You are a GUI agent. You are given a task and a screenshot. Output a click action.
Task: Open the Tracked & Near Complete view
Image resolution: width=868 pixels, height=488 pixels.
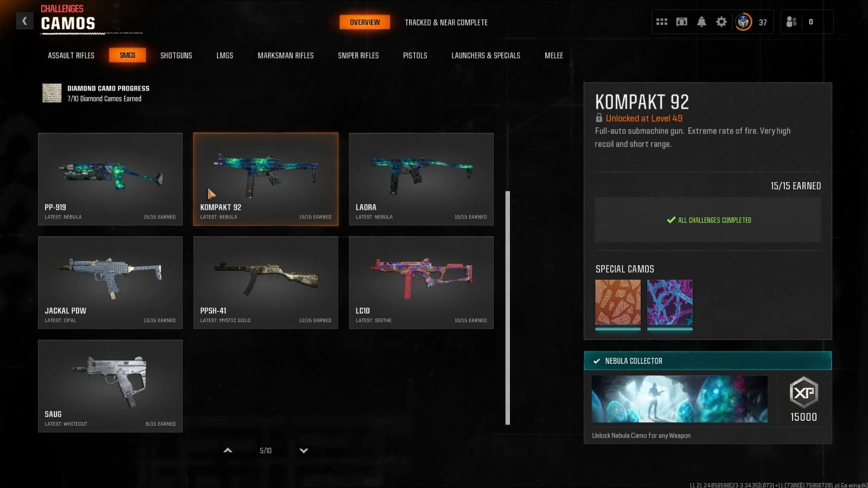446,22
